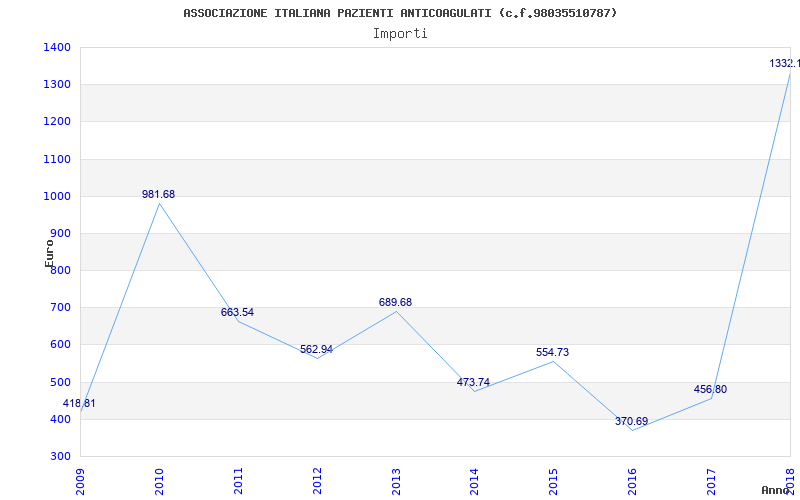The width and height of the screenshot is (800, 500).
Task: Click the 1400 y-axis value
Action: point(57,47)
